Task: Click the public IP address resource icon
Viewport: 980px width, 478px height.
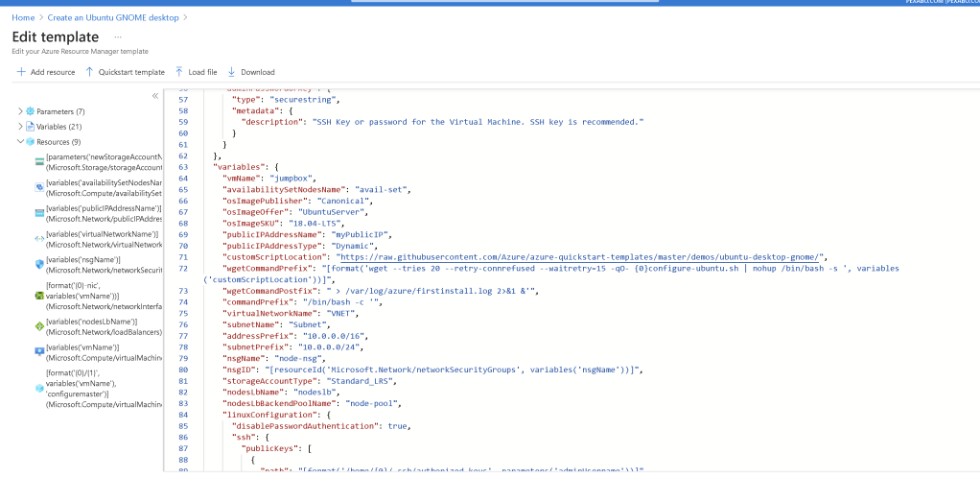Action: tap(39, 213)
